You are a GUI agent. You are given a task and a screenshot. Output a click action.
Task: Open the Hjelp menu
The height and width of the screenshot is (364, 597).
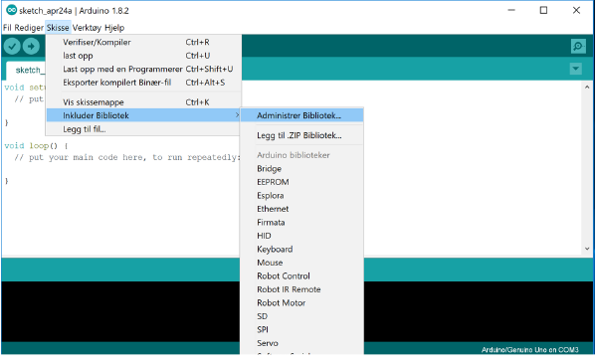[114, 28]
